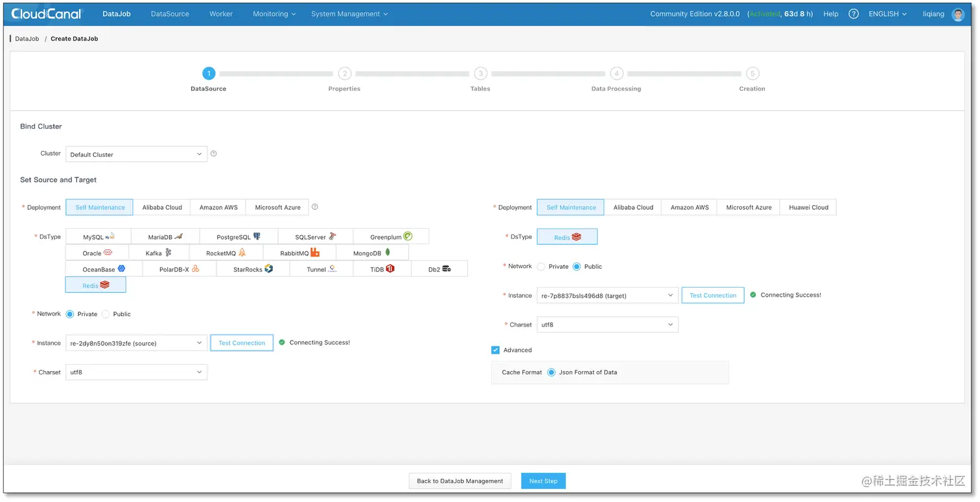Select target Microsoft Azure deployment
This screenshot has height=502, width=980.
(749, 207)
